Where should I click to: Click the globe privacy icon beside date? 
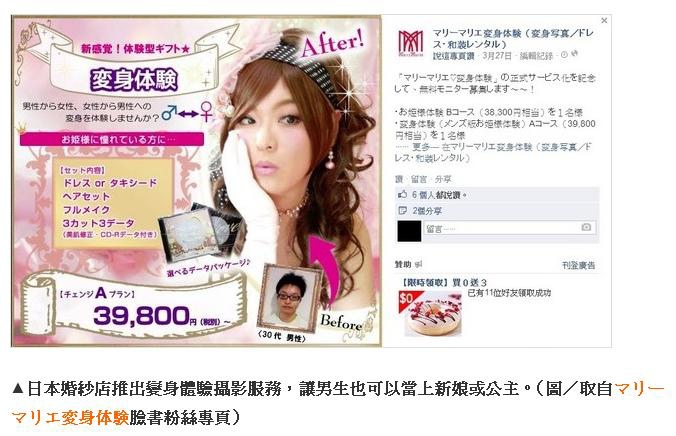click(574, 54)
